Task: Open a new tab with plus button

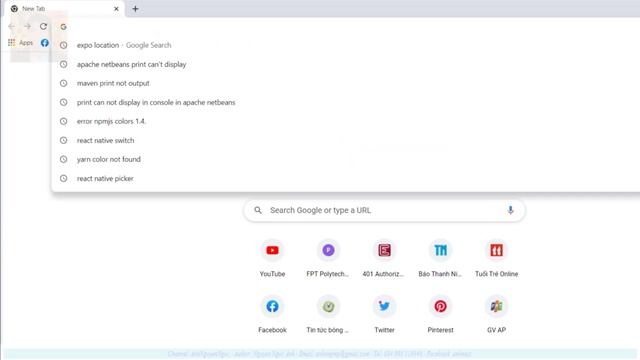Action: point(136,9)
